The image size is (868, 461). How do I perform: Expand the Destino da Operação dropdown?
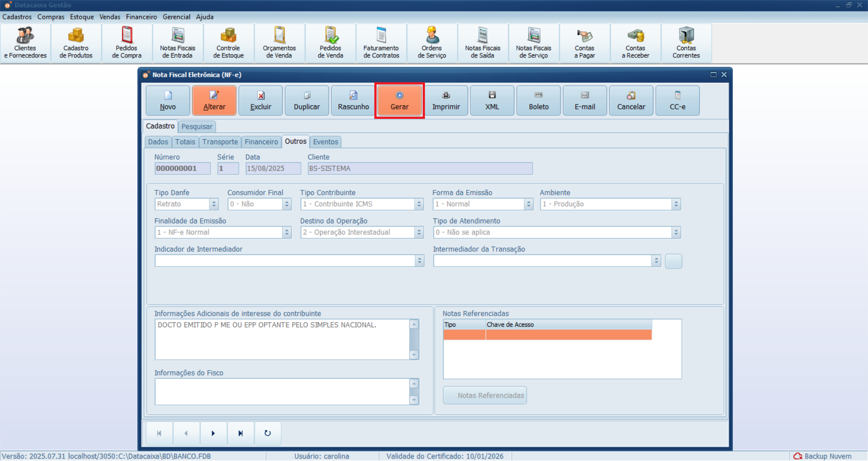coord(419,232)
